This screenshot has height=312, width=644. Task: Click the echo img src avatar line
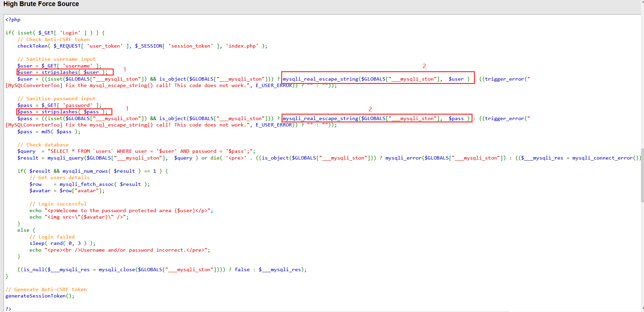pyautogui.click(x=79, y=217)
